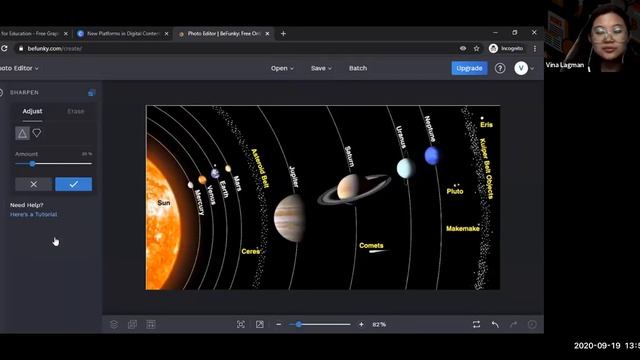Click the Incognito profile indicator
The height and width of the screenshot is (360, 640).
(x=507, y=49)
